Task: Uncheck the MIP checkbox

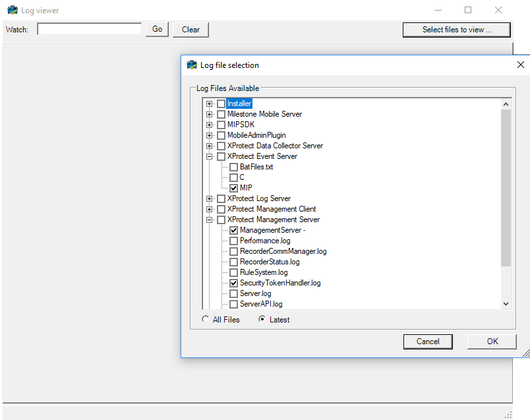Action: (x=233, y=188)
